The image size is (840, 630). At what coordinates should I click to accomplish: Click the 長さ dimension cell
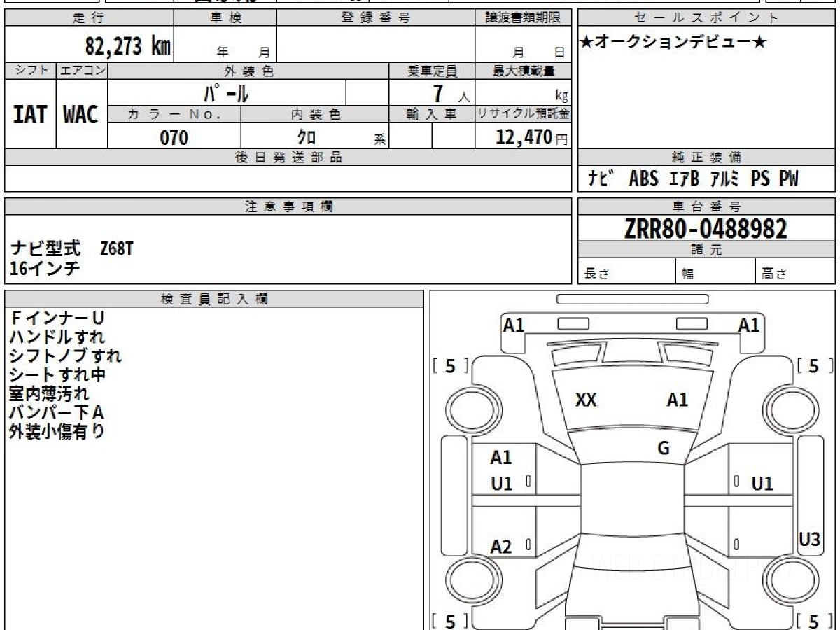[x=626, y=272]
